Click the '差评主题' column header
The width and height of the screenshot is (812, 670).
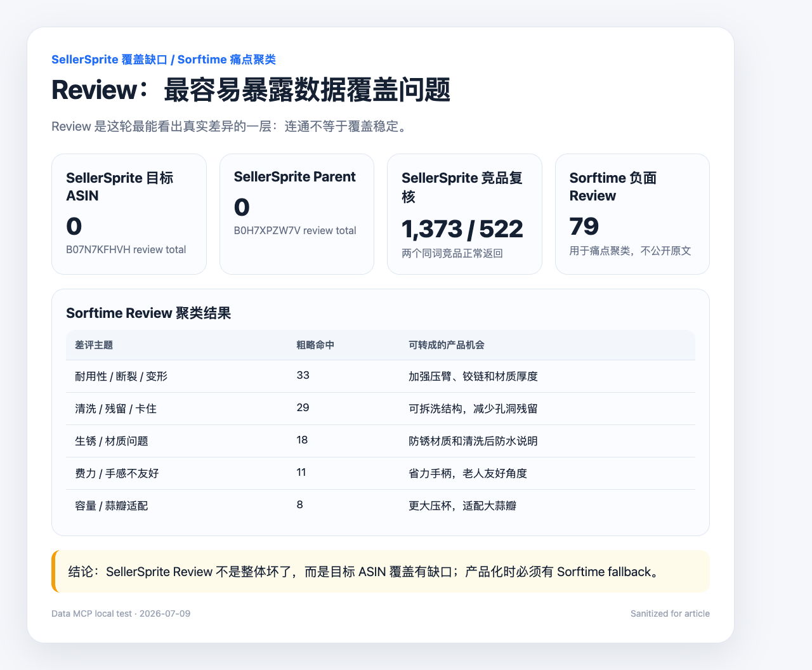pos(94,345)
